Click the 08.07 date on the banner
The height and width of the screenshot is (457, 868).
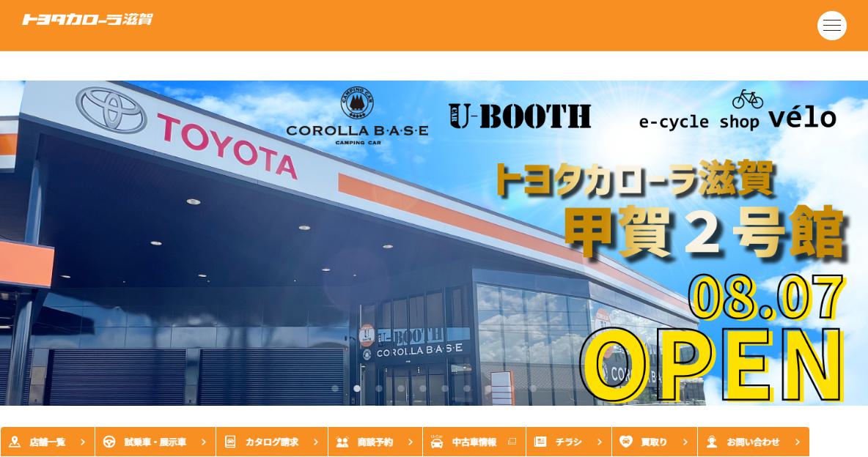[x=767, y=298]
